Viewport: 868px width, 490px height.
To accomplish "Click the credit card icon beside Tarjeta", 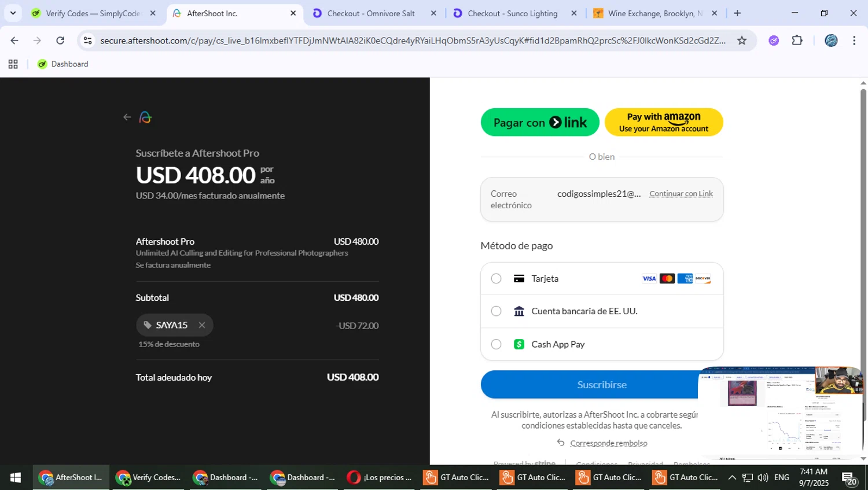I will [x=519, y=279].
